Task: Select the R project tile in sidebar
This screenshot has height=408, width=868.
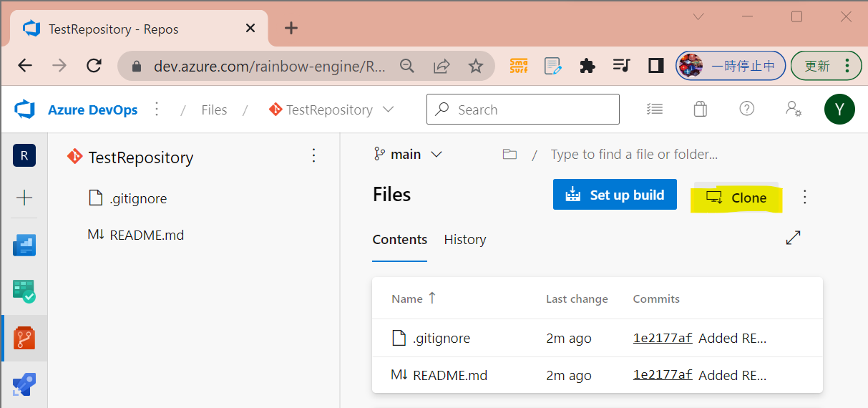Action: click(x=24, y=155)
